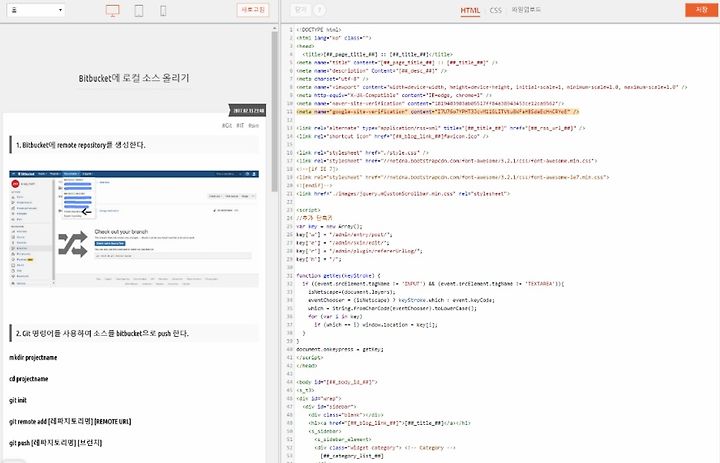720x463 pixels.
Task: Click line number 11 in the gutter
Action: click(x=289, y=112)
